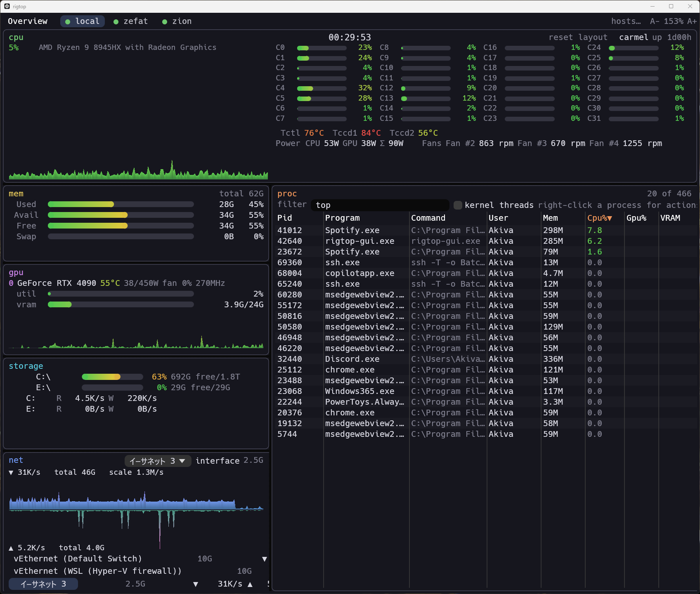The height and width of the screenshot is (594, 700).
Task: Decrease font size with A-
Action: point(655,21)
